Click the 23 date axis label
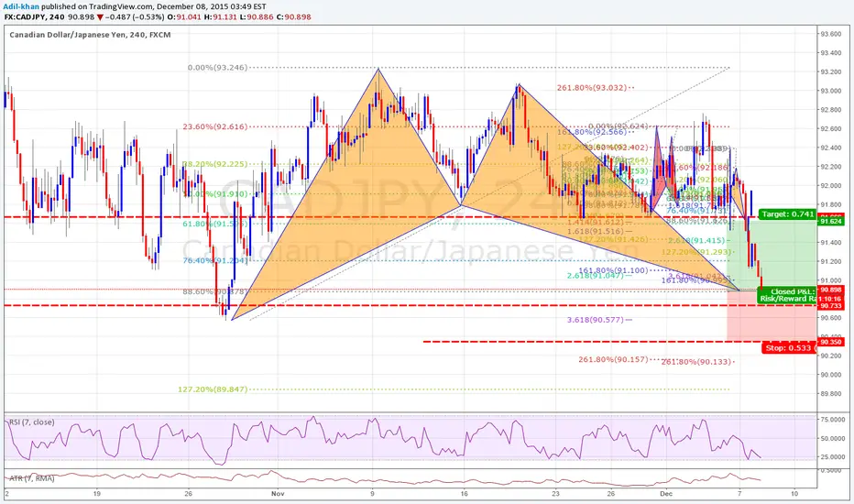The height and width of the screenshot is (504, 854). tap(555, 494)
